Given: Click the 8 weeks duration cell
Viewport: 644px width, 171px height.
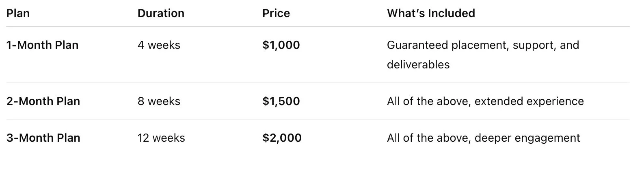Looking at the screenshot, I should [x=159, y=101].
